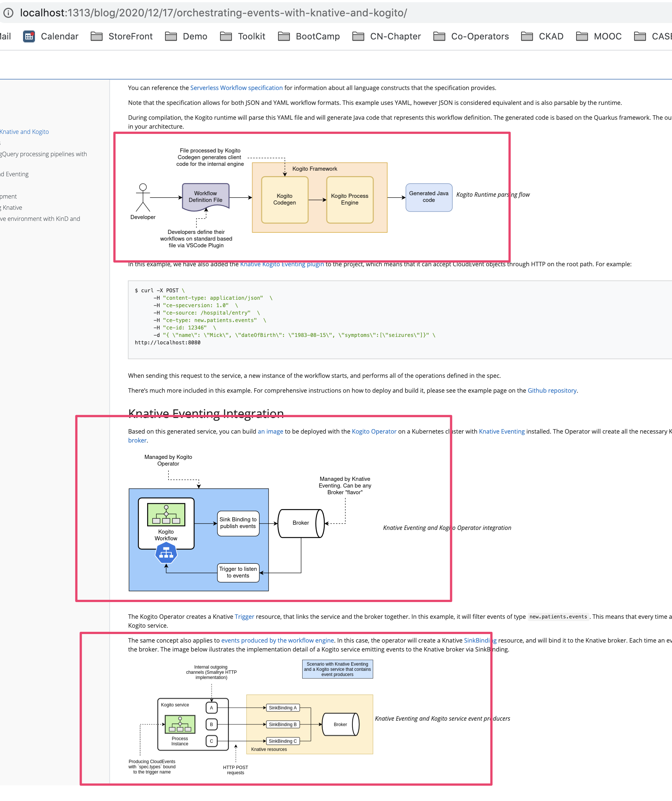Follow the 'broker' link
The height and width of the screenshot is (801, 672).
137,440
